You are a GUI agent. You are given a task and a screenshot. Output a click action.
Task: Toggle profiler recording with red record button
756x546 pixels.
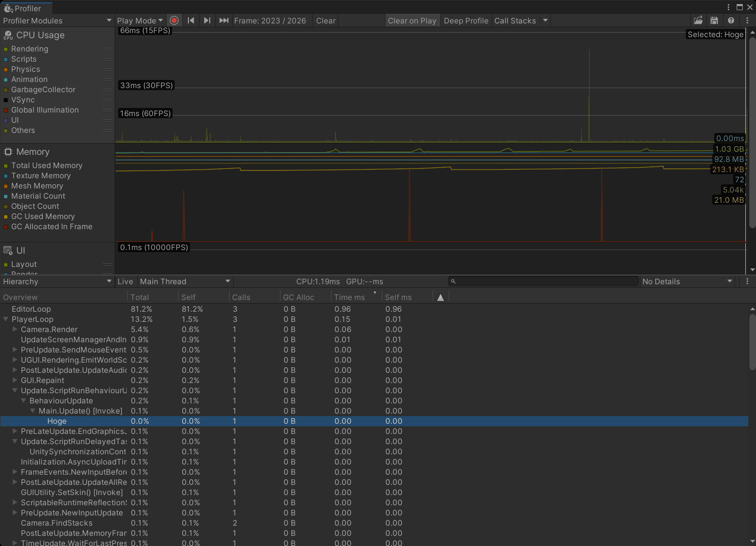174,20
